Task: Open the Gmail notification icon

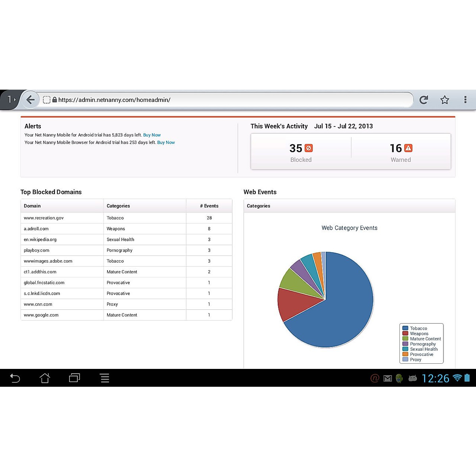Action: tap(388, 378)
